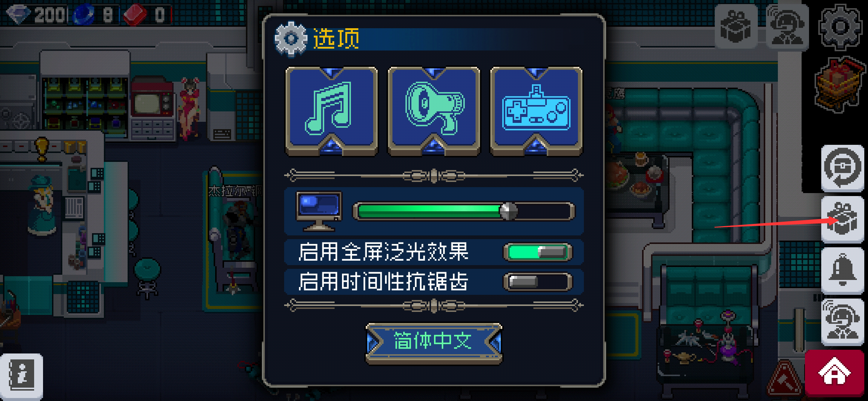Click the gift box icon pointed to by the red arrow
The image size is (868, 401).
pyautogui.click(x=842, y=220)
